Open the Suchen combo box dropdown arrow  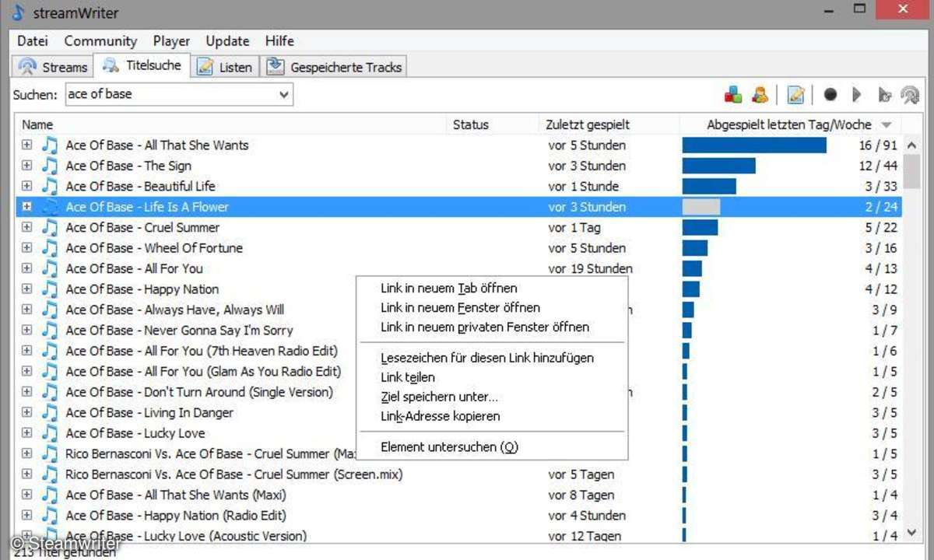coord(284,95)
